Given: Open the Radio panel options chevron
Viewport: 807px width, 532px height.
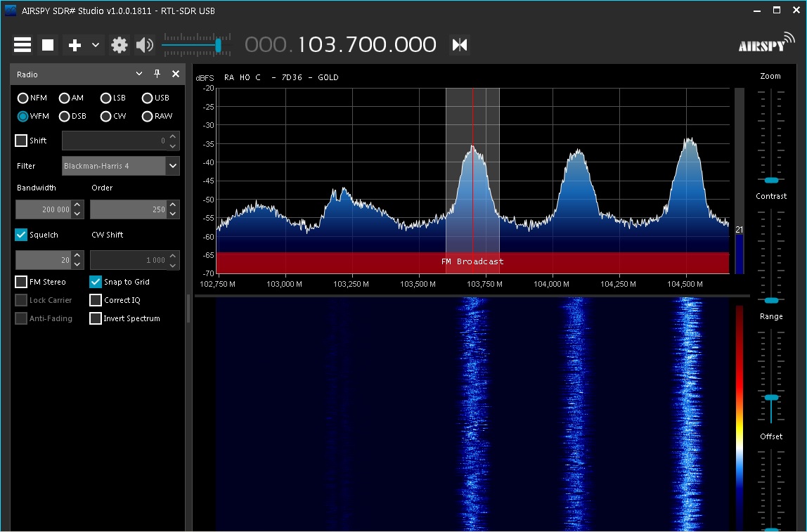Looking at the screenshot, I should point(139,74).
